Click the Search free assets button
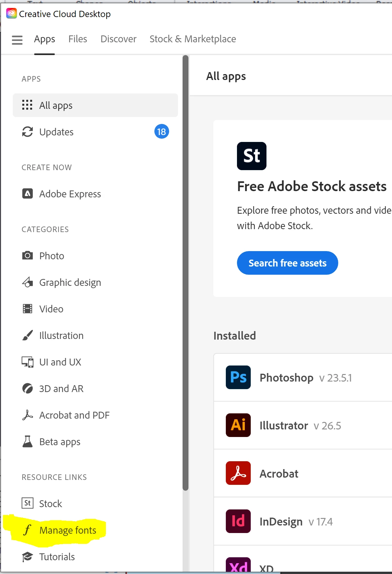 (287, 263)
